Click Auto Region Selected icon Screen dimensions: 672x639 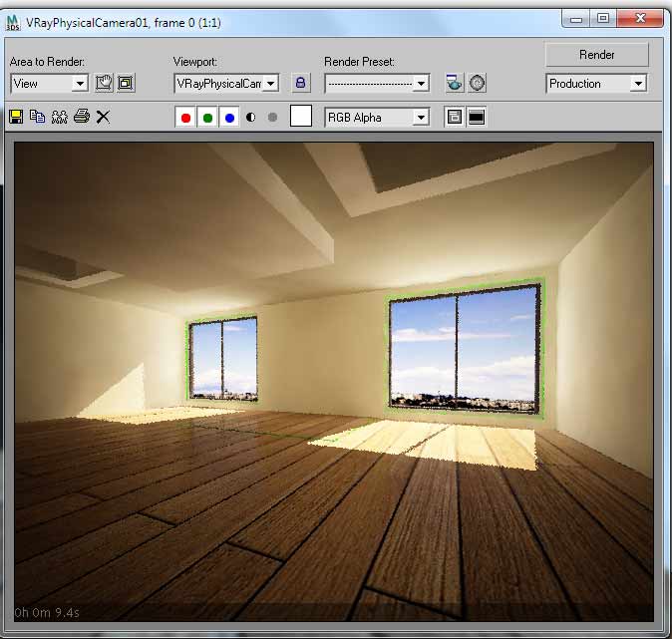pyautogui.click(x=126, y=83)
